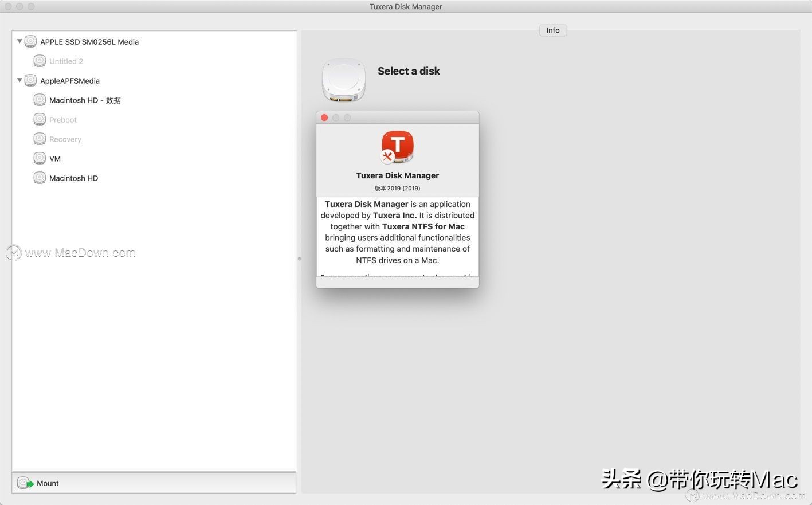Click the Preboot volume icon
Viewport: 812px width, 505px height.
[x=40, y=119]
